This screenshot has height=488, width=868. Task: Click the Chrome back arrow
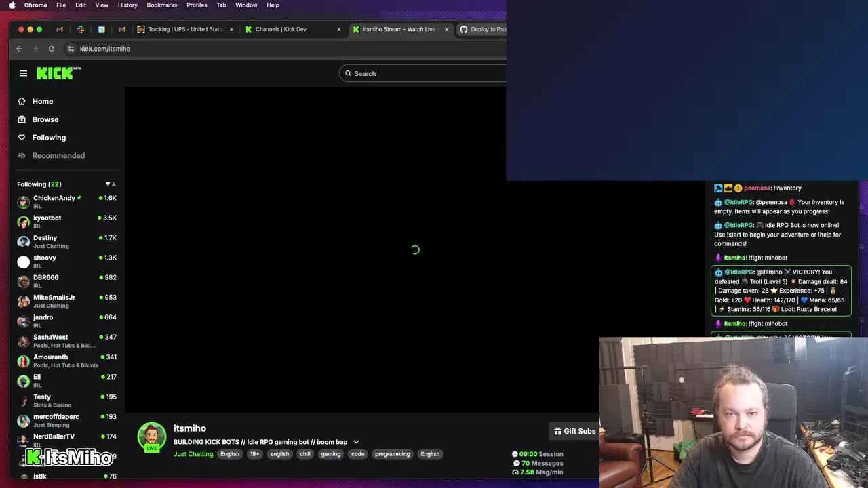tap(19, 49)
